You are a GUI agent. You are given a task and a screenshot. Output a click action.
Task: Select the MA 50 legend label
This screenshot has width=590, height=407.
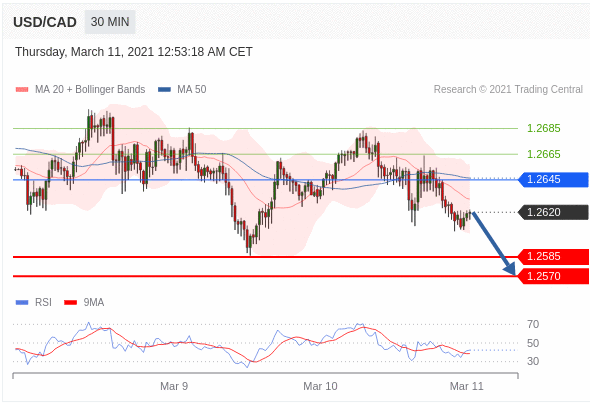click(192, 90)
